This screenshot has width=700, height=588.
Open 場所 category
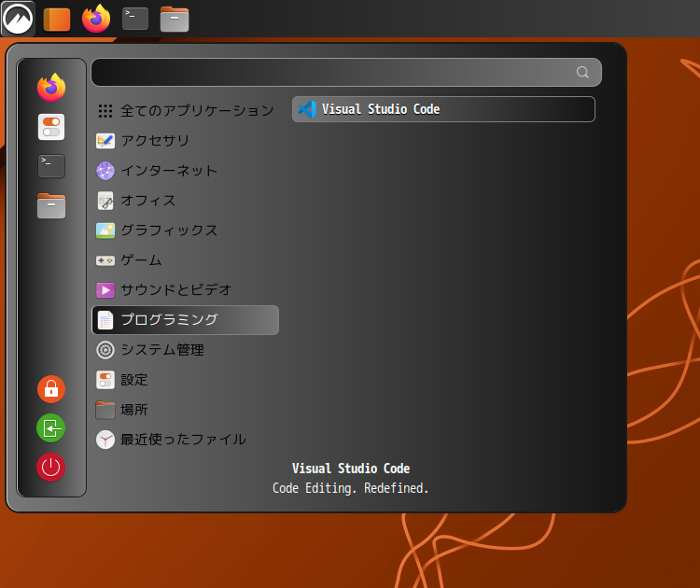click(x=186, y=410)
